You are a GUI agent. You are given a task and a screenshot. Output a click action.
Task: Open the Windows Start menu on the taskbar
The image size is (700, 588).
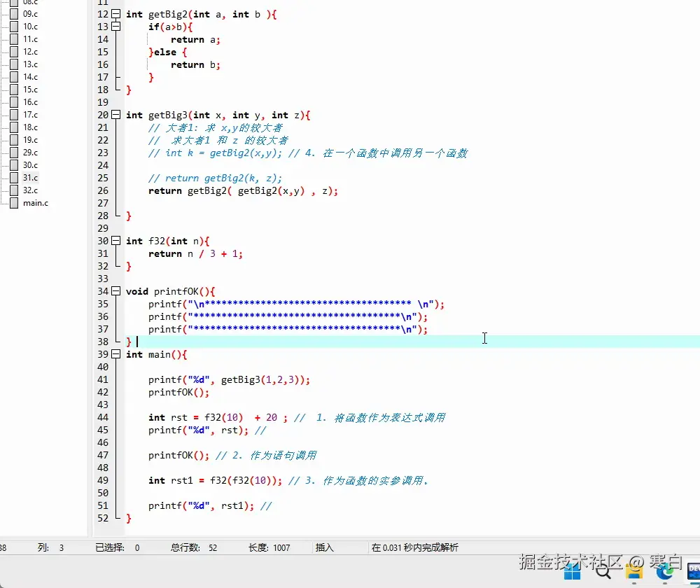(x=573, y=571)
